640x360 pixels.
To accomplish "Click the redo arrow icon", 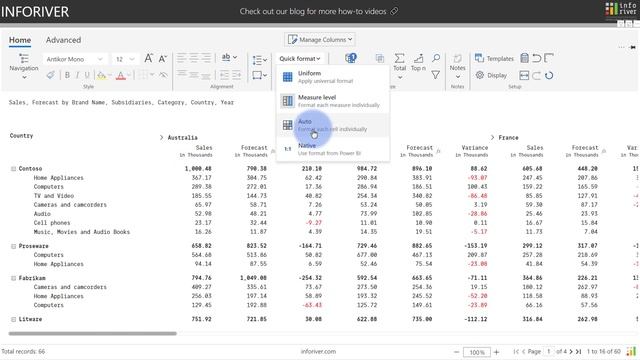I will 536,75.
